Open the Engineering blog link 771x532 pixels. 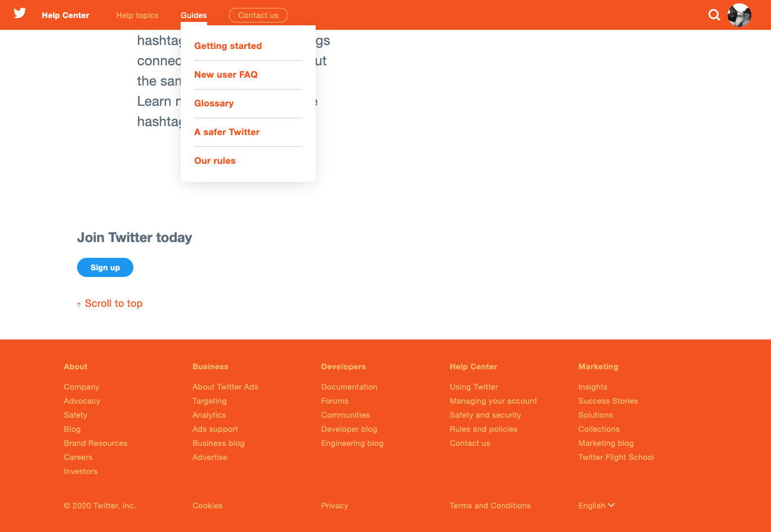(x=352, y=443)
